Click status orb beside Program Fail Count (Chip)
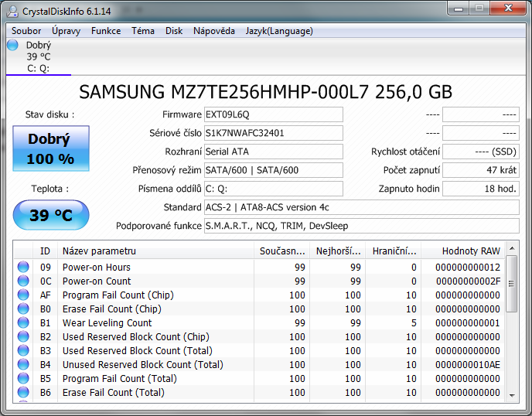This screenshot has height=416, width=532. click(x=23, y=295)
